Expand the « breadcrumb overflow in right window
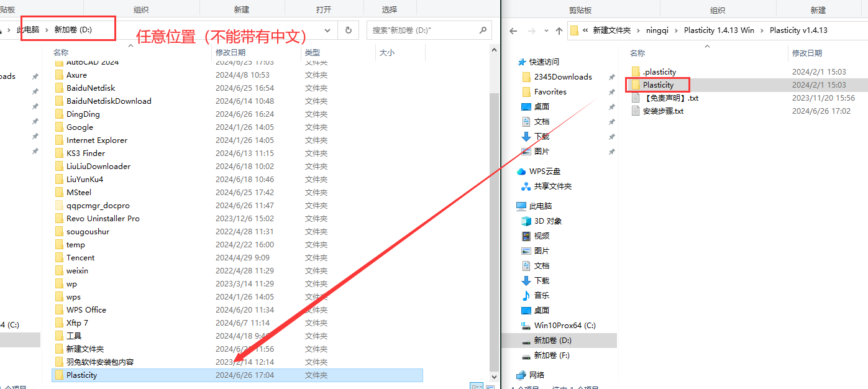The height and width of the screenshot is (389, 868). click(586, 30)
